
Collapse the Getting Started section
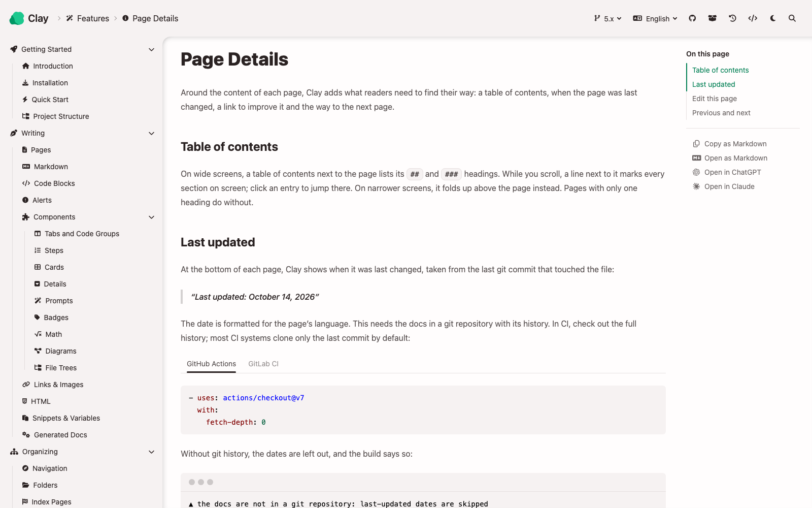click(151, 49)
